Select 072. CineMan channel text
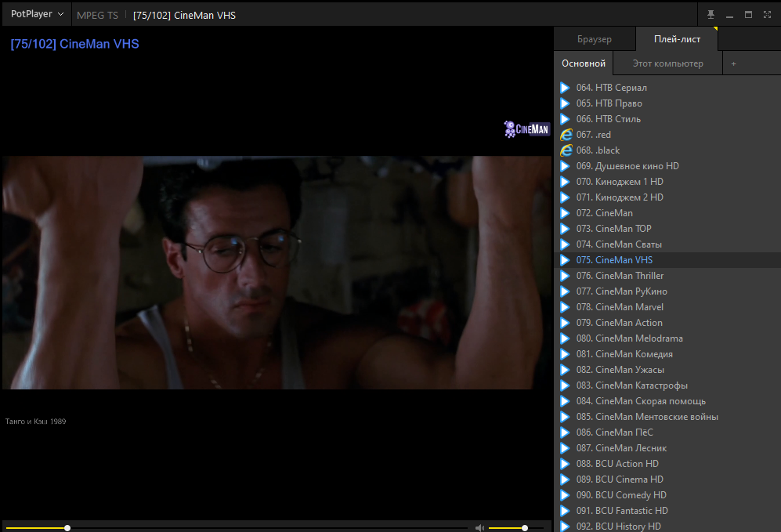 (x=605, y=213)
